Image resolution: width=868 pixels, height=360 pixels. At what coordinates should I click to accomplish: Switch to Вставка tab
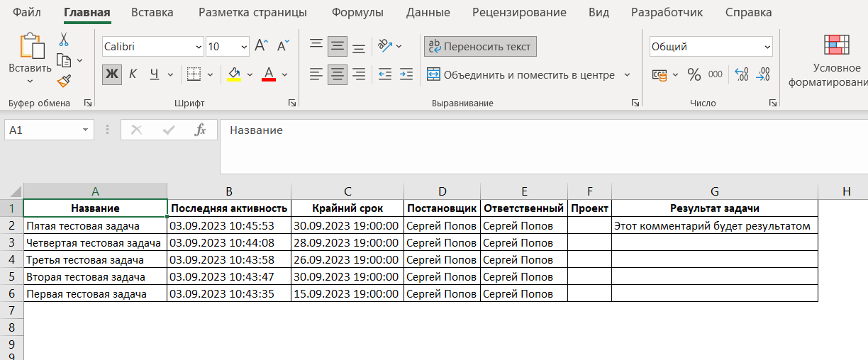coord(152,13)
